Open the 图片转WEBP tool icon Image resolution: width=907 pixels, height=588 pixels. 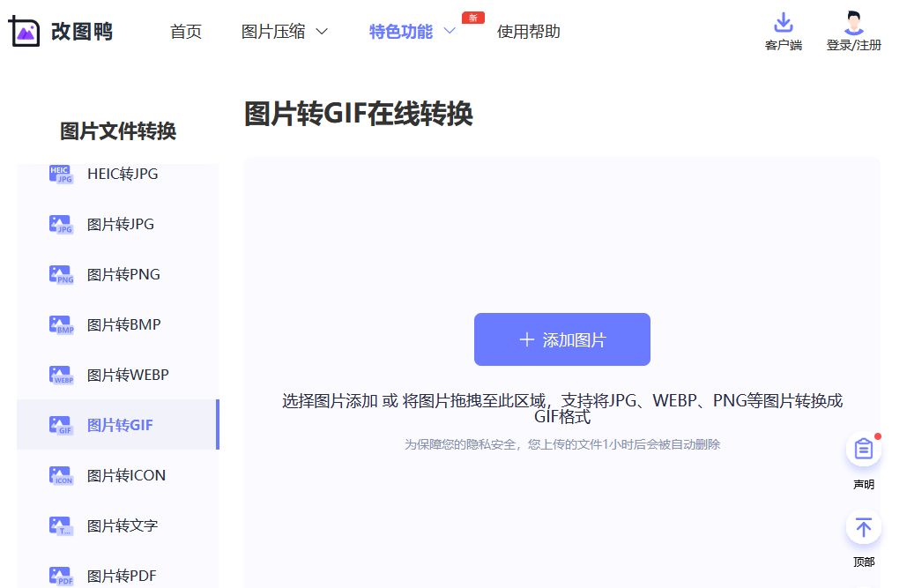pos(59,375)
